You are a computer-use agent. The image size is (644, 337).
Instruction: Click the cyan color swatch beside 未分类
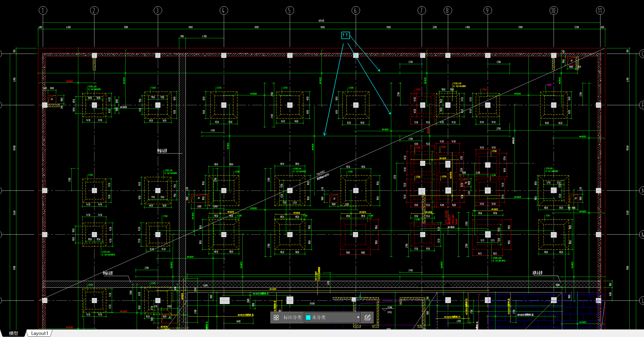[x=308, y=317]
